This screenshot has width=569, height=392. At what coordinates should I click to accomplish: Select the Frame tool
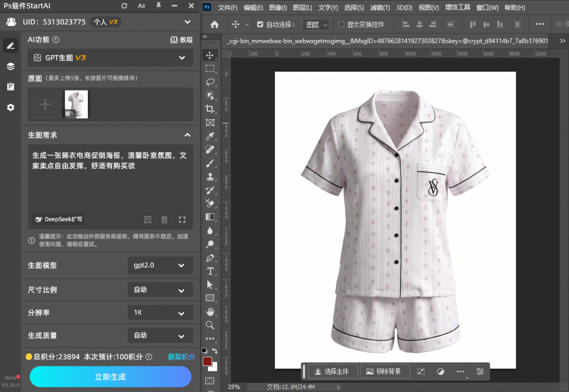pos(209,123)
